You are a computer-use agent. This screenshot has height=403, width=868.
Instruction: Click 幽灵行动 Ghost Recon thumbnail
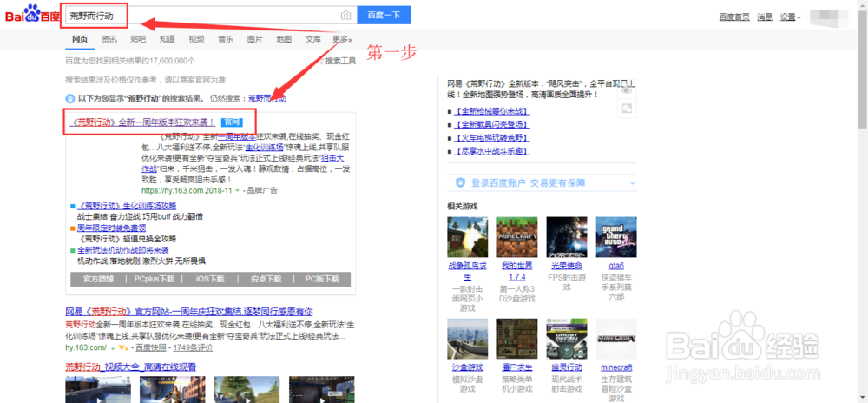click(x=566, y=339)
